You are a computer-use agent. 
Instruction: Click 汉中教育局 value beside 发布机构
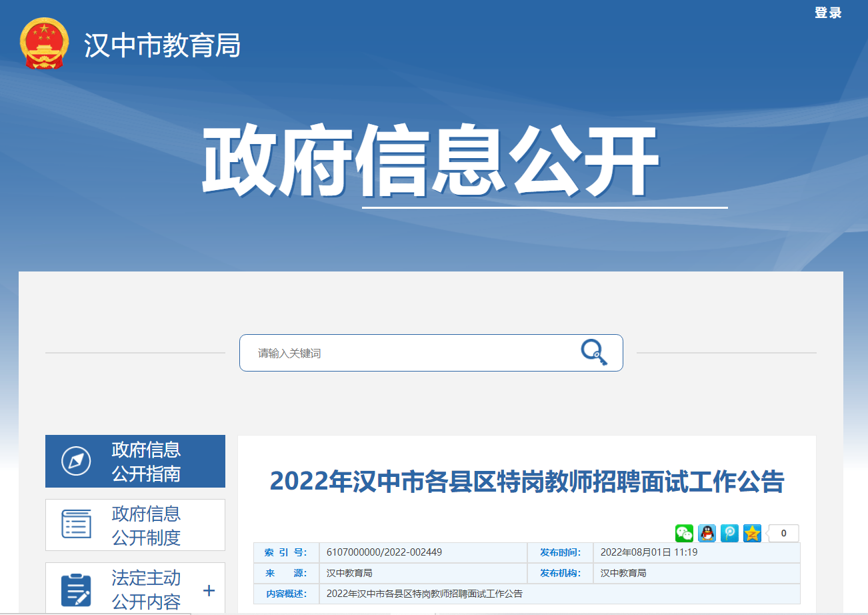coord(623,573)
